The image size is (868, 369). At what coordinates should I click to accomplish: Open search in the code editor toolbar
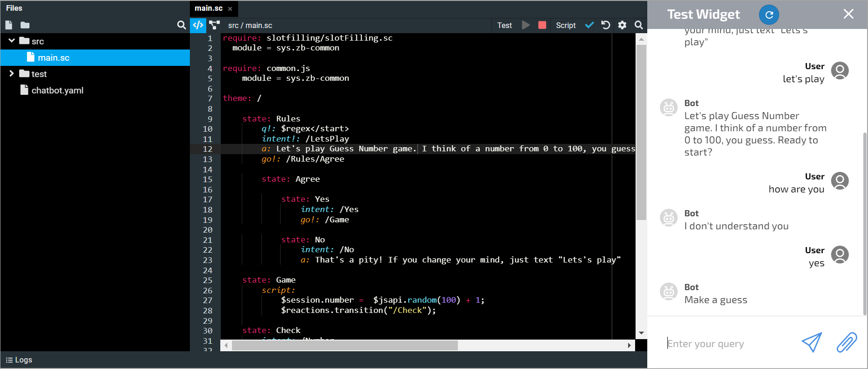[x=638, y=25]
